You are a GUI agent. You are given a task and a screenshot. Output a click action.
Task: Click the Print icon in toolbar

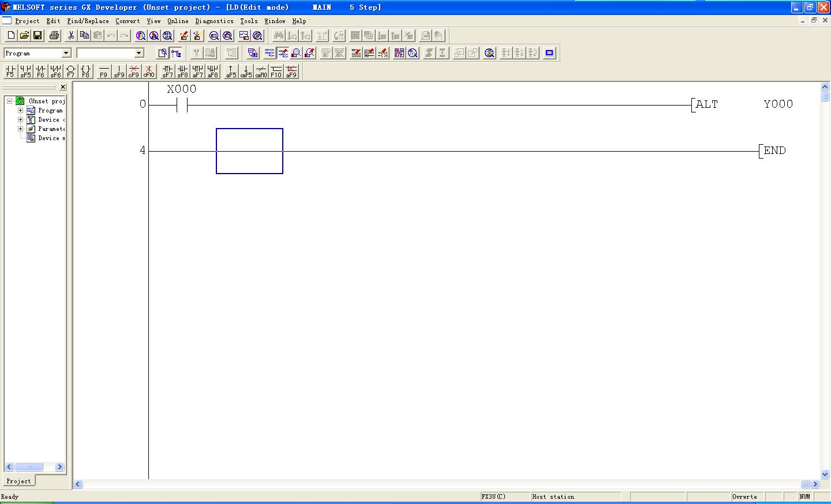pos(54,36)
